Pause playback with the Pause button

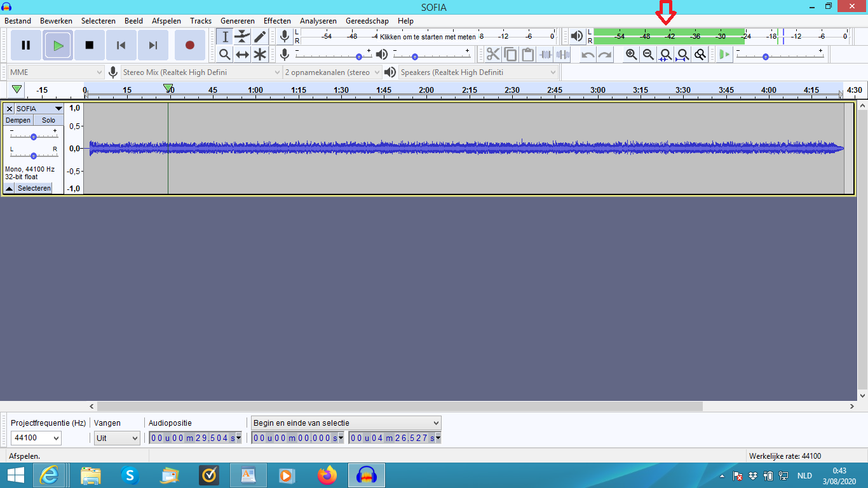(26, 45)
